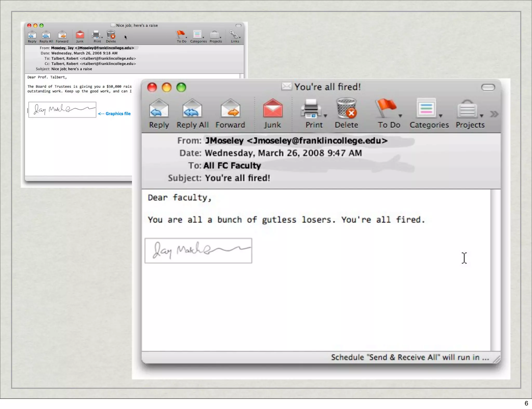Show more toolbar items via double chevron
Image resolution: width=532 pixels, height=409 pixels.
(494, 114)
